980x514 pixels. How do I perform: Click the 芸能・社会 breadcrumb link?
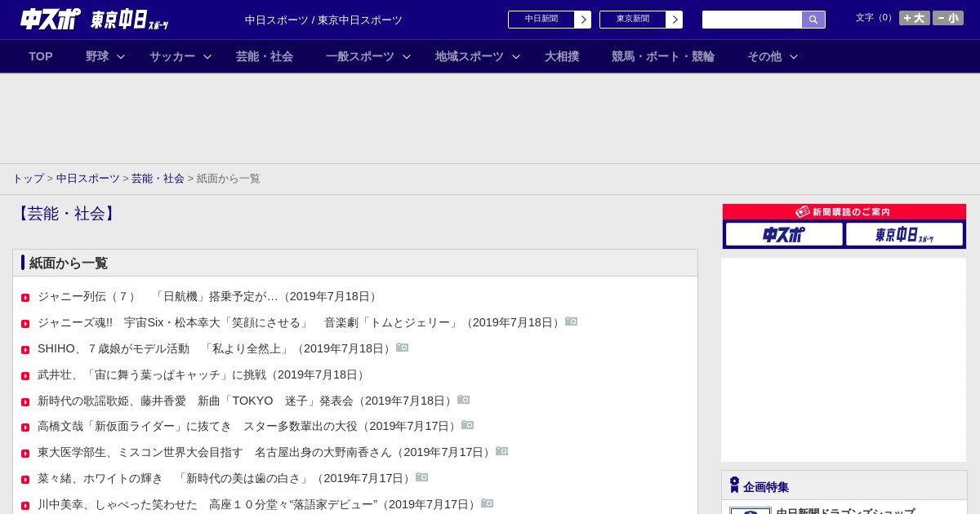click(x=158, y=178)
